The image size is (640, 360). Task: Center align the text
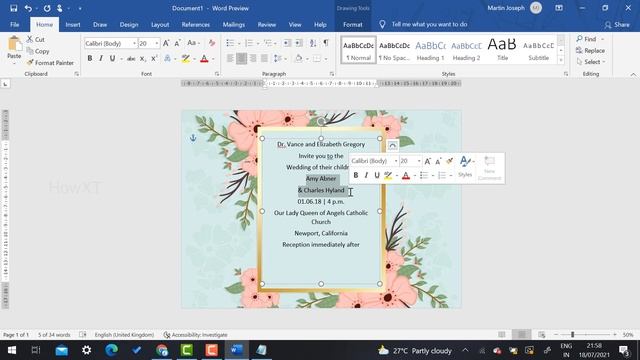coord(242,59)
